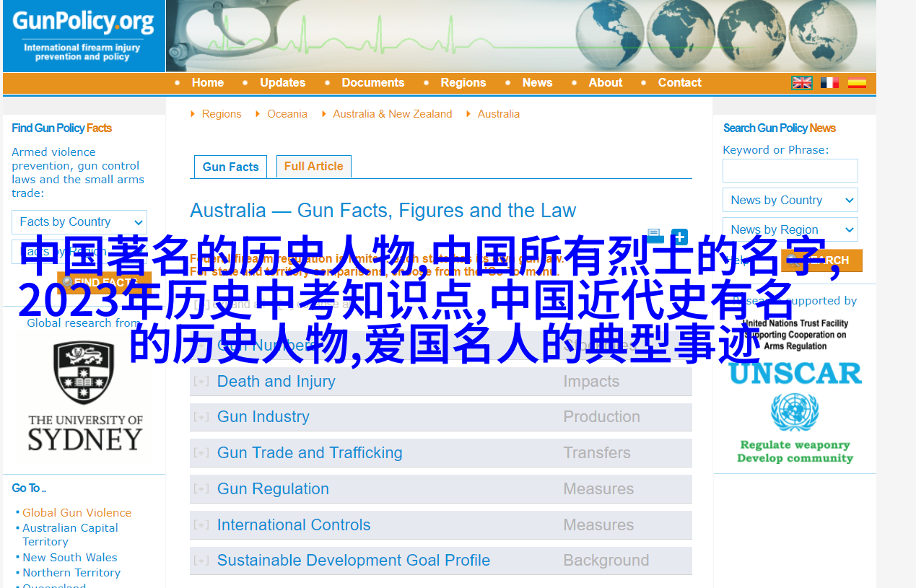
Task: Click Measures label in International Controls row
Action: pyautogui.click(x=598, y=525)
